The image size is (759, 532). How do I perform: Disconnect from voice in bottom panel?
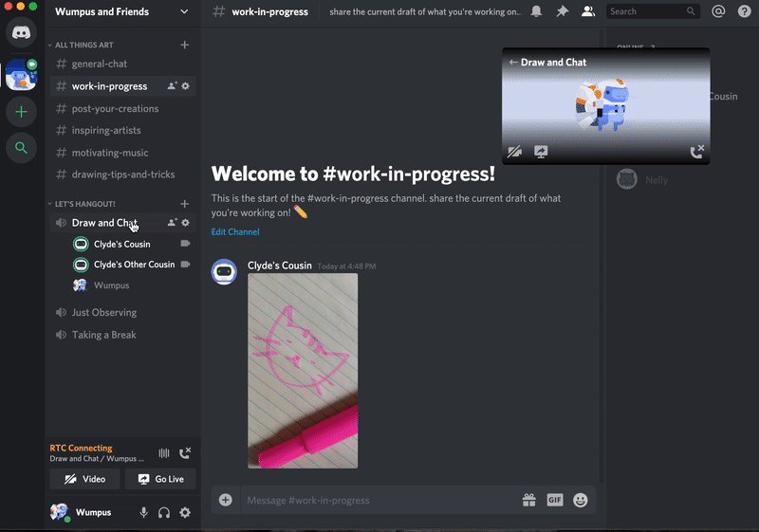(185, 452)
